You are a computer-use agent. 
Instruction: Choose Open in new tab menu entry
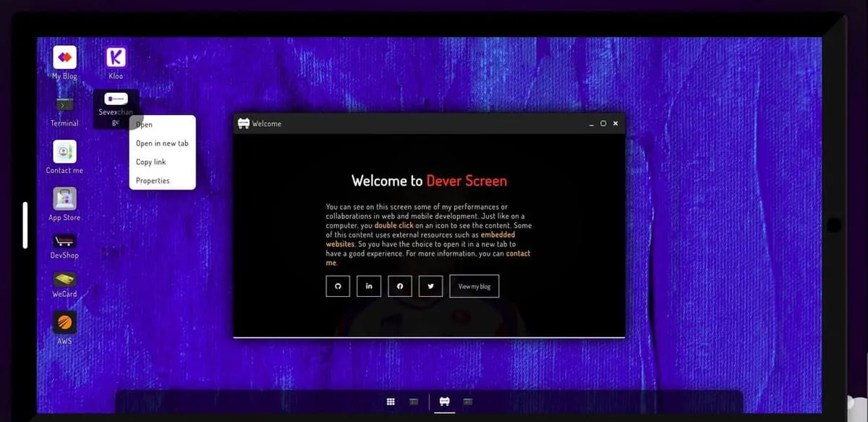tap(162, 143)
